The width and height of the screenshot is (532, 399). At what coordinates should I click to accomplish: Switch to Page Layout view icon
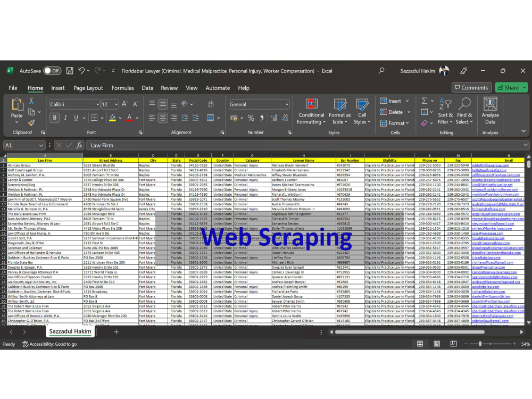[437, 344]
